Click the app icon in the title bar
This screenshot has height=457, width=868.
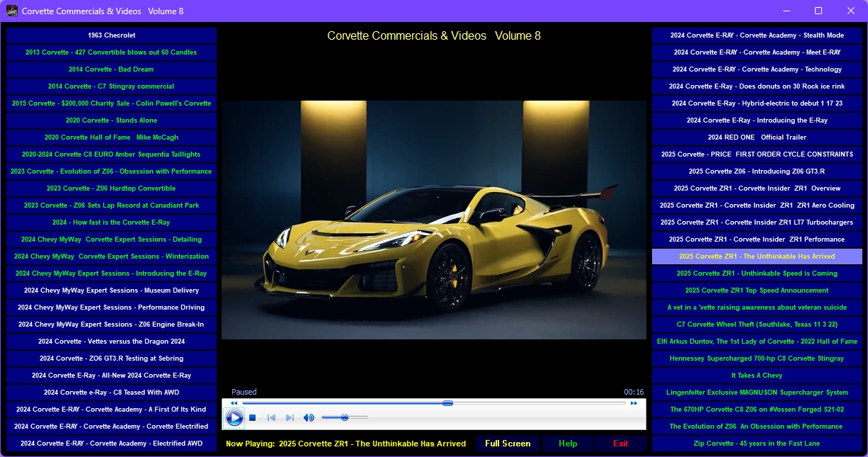point(12,11)
